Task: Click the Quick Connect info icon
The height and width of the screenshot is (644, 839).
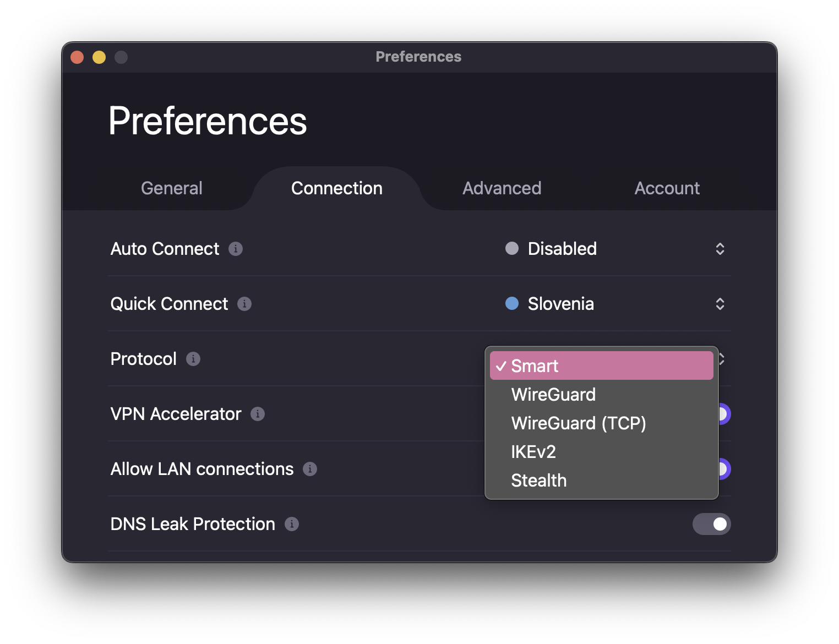Action: (x=244, y=304)
